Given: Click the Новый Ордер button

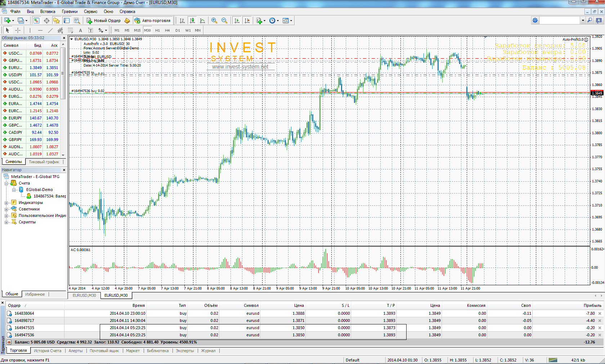Looking at the screenshot, I should pyautogui.click(x=104, y=21).
